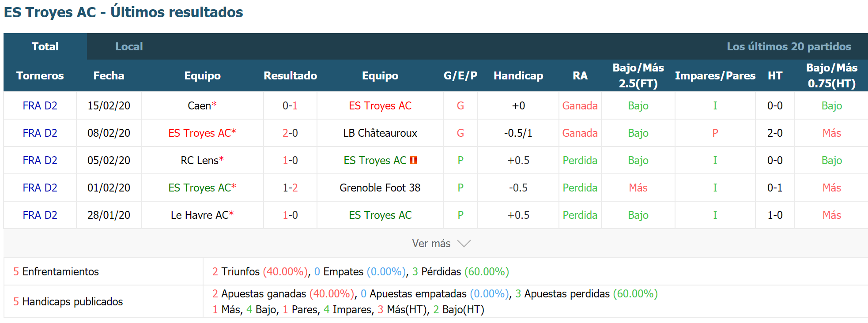Open the LB Châteauroux team link
Image resolution: width=868 pixels, height=323 pixels.
coord(380,133)
